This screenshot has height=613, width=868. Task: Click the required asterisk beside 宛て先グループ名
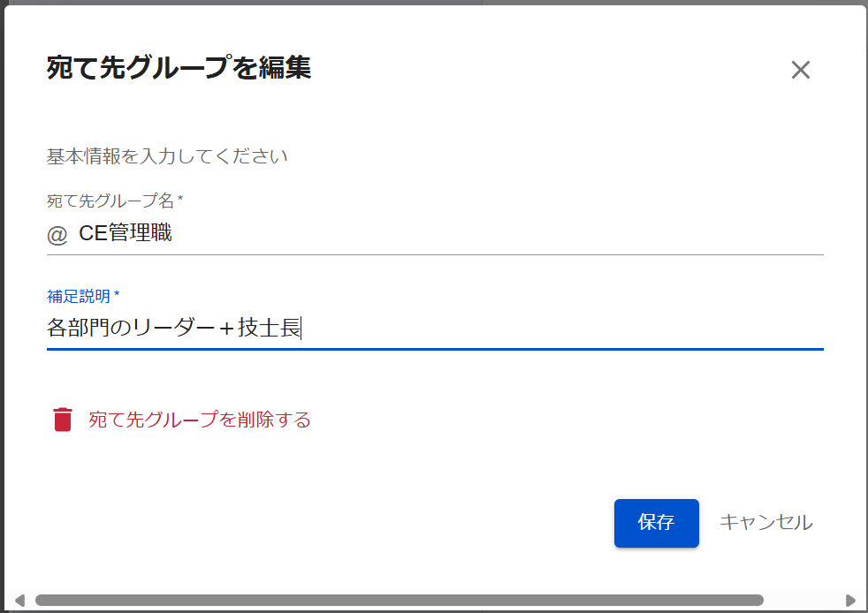(180, 201)
